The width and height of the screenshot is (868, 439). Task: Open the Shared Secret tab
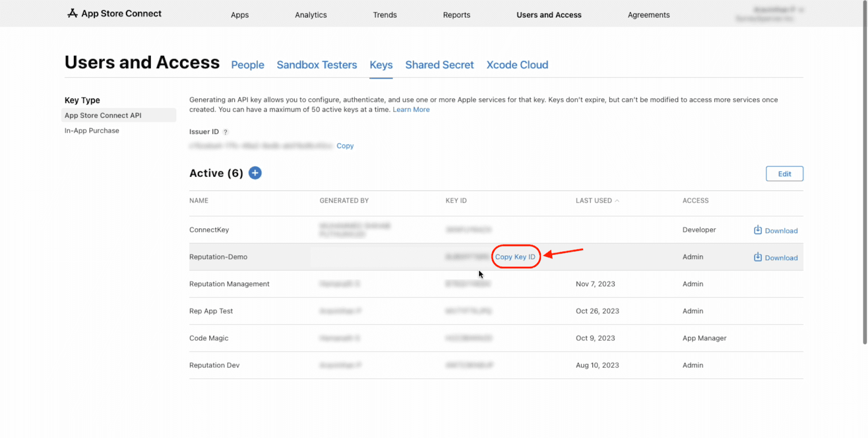coord(439,65)
